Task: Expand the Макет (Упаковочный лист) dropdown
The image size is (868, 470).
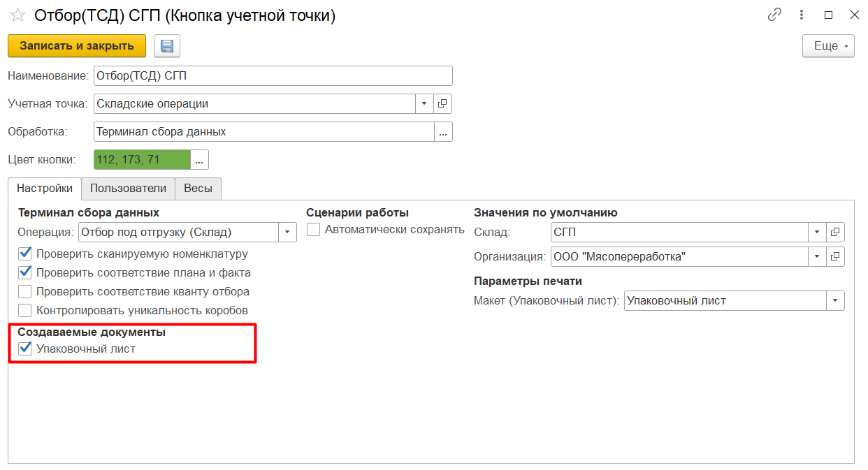Action: 835,301
